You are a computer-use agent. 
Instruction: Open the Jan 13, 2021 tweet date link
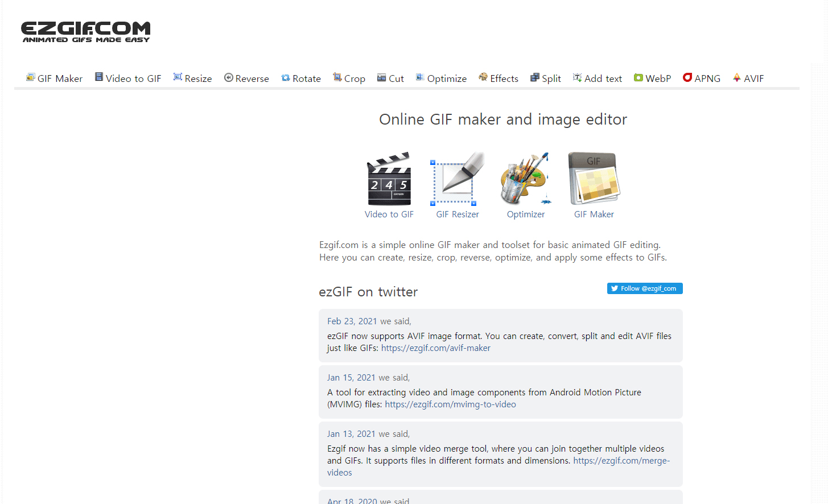tap(351, 434)
